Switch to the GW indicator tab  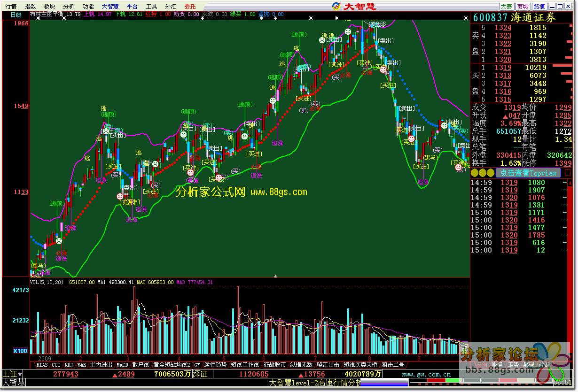click(197, 364)
